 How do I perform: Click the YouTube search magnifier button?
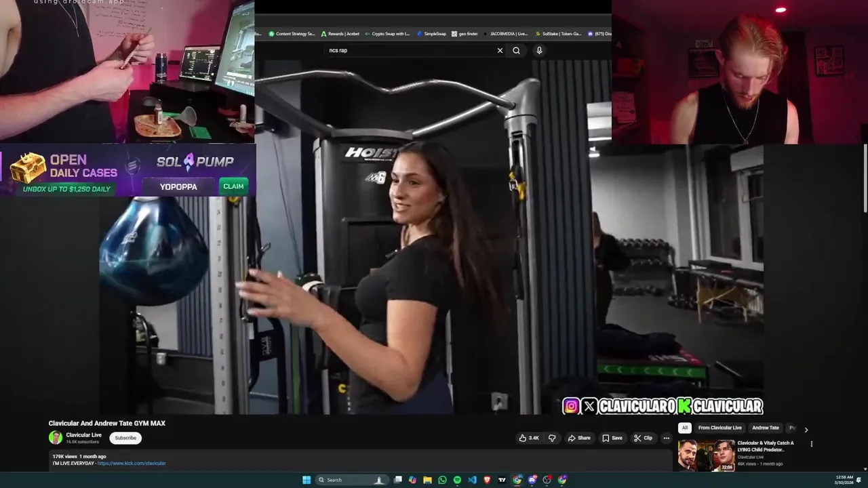coord(516,50)
